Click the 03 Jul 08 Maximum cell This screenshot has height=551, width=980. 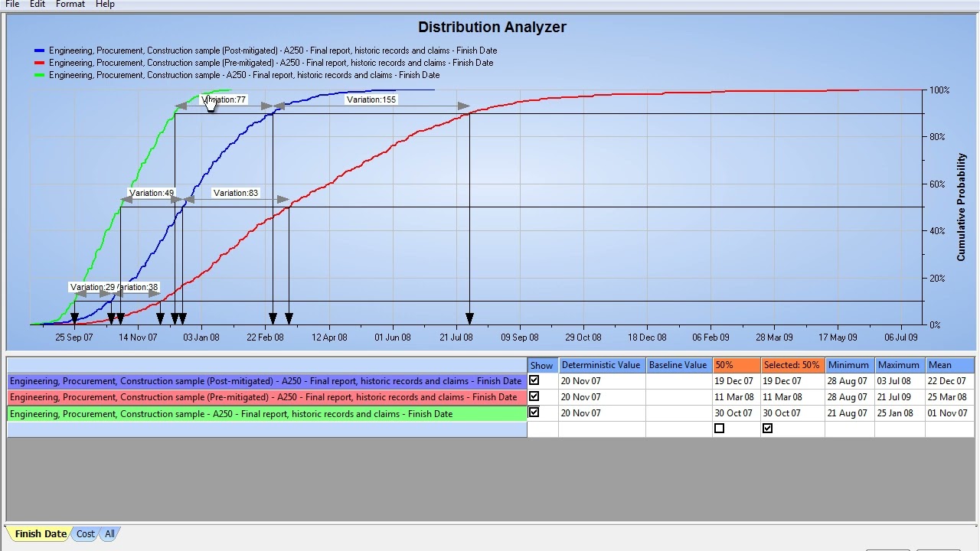pos(900,381)
